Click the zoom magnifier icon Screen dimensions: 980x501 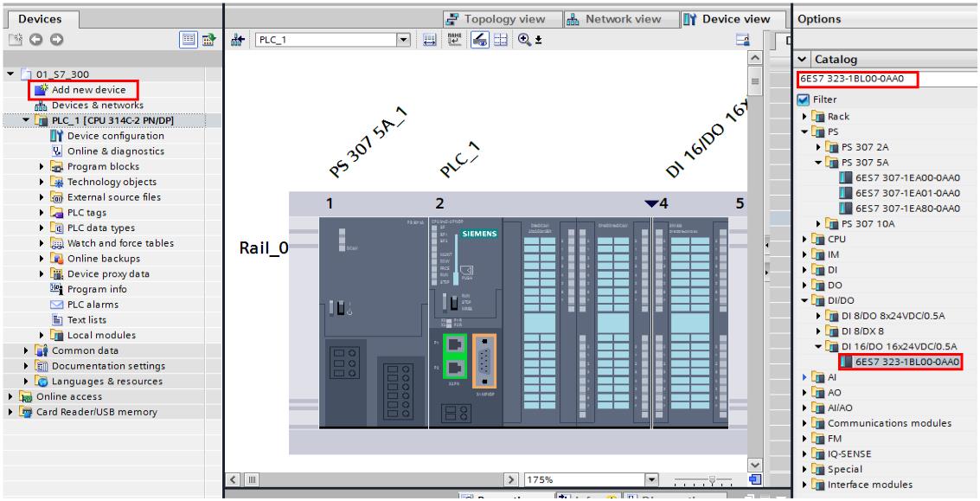pyautogui.click(x=524, y=40)
